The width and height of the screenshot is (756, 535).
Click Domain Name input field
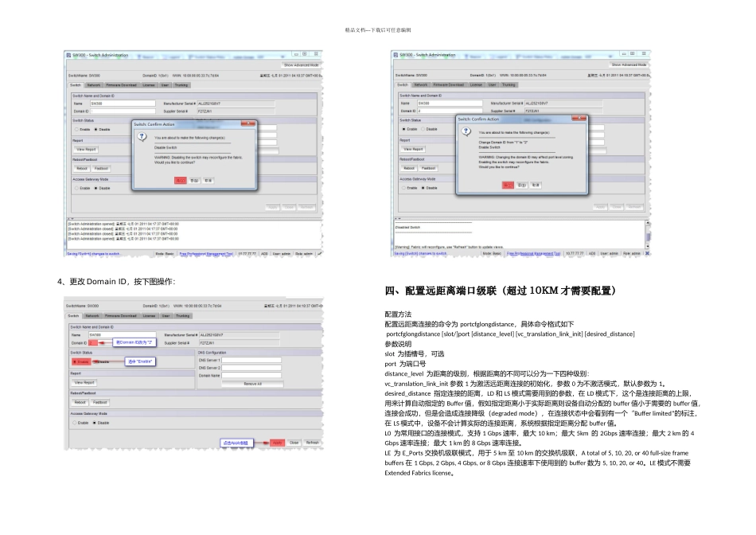(251, 375)
